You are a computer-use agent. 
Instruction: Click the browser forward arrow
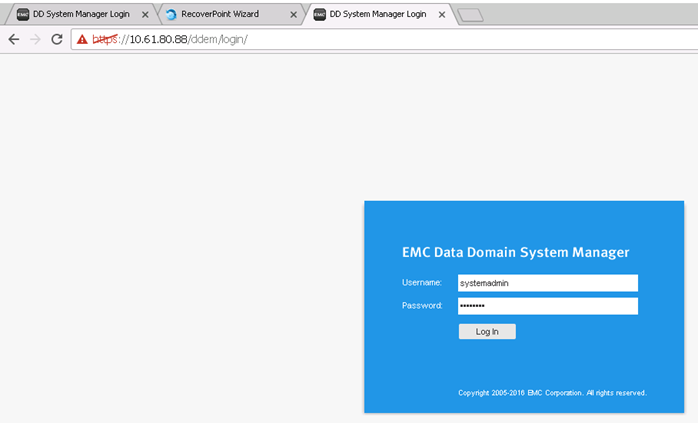[35, 39]
